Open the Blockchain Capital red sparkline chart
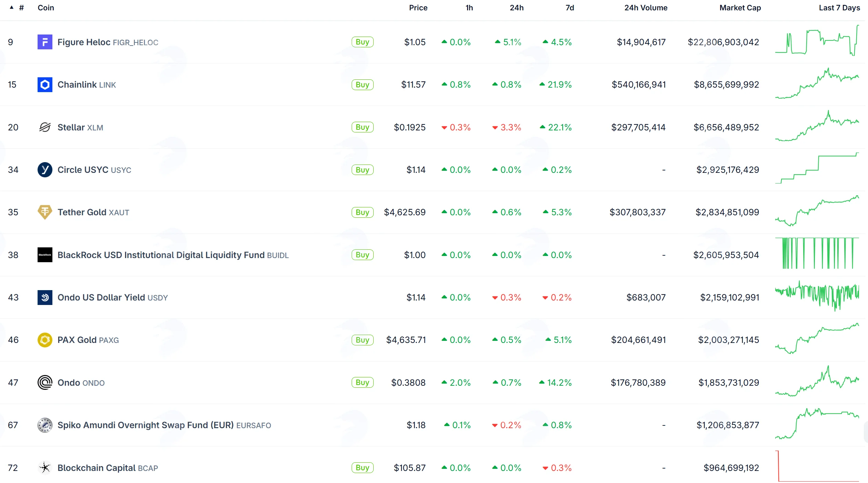868x483 pixels. pos(817,466)
